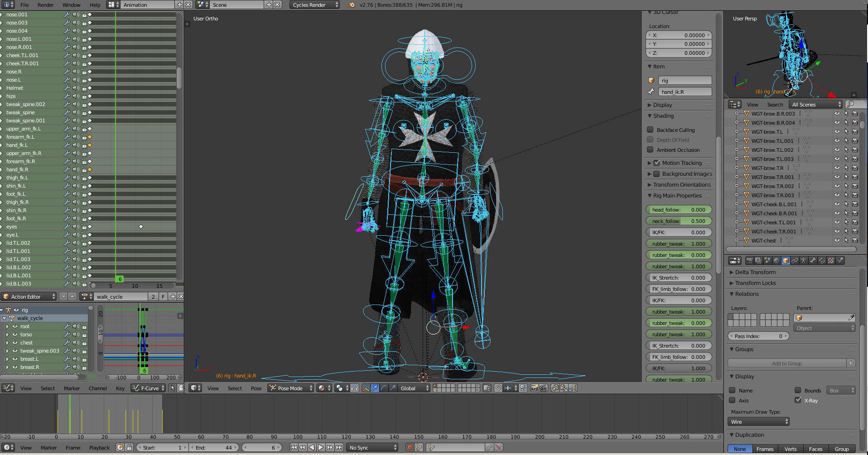This screenshot has height=455, width=868.
Task: Hide WGT-brow.B.R.003 with its eye icon
Action: pyautogui.click(x=837, y=114)
